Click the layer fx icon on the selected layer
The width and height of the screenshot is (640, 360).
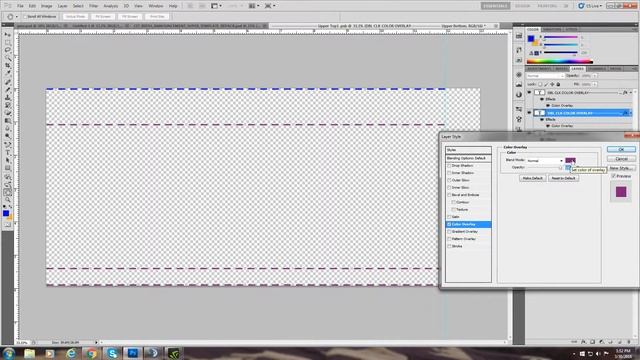click(625, 113)
